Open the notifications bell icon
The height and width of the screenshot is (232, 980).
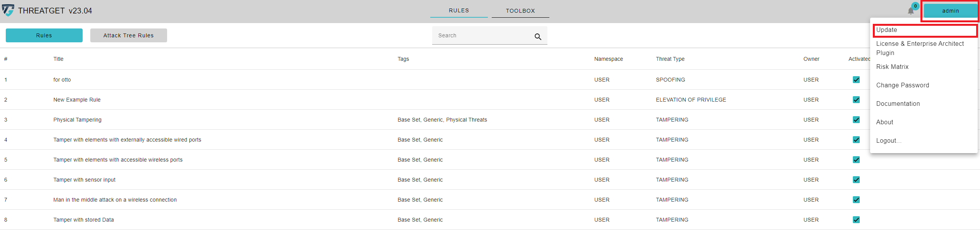[910, 11]
